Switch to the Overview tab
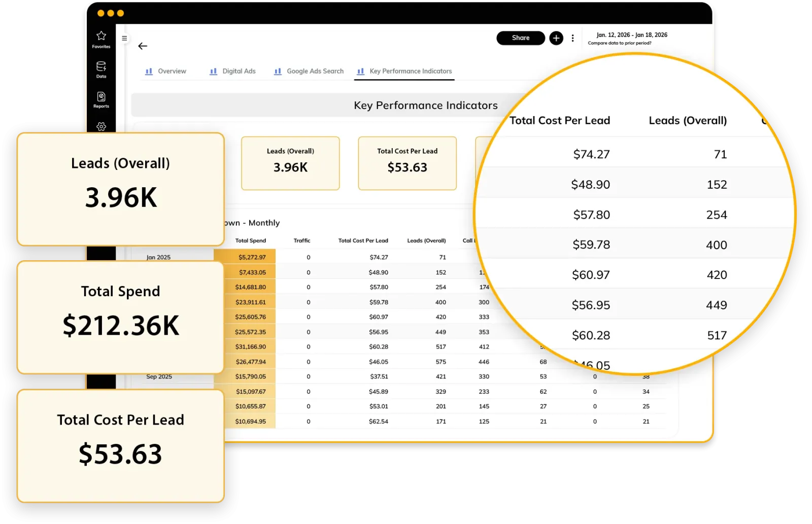This screenshot has height=524, width=812. coord(165,71)
